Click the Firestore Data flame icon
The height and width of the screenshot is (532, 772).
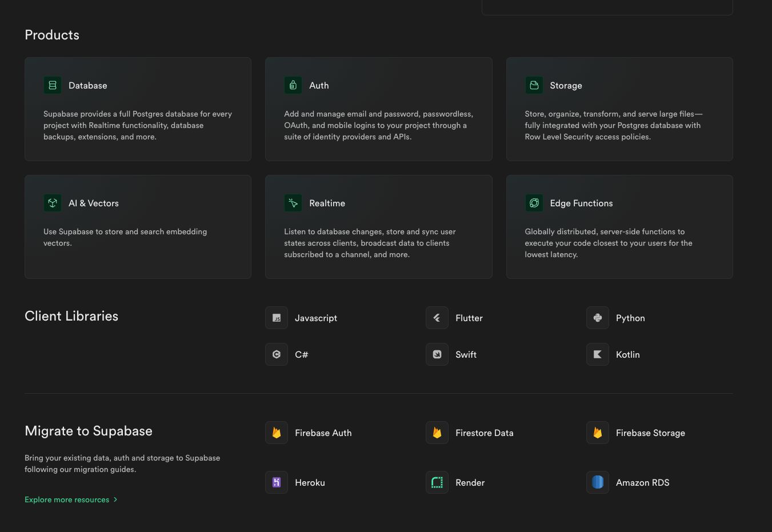(x=437, y=433)
